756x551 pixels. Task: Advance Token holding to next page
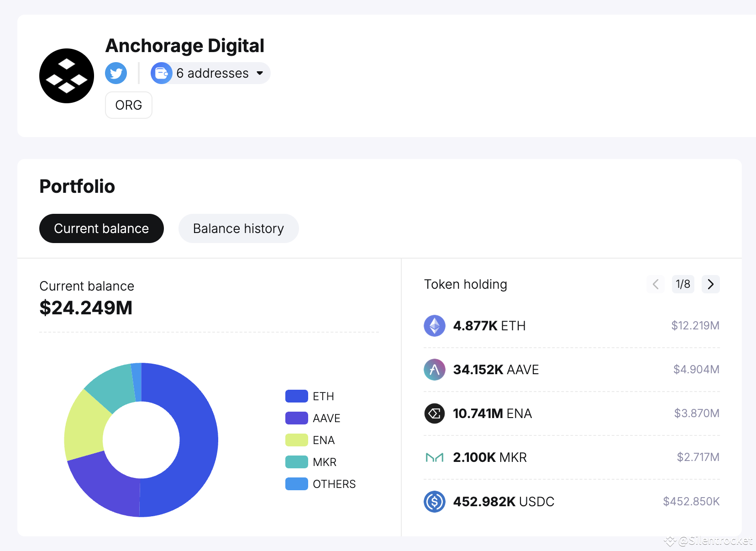tap(710, 284)
